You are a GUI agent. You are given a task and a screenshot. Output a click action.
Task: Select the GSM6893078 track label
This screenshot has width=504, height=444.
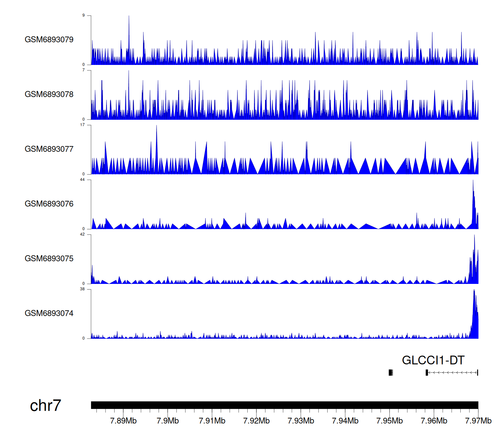point(49,95)
